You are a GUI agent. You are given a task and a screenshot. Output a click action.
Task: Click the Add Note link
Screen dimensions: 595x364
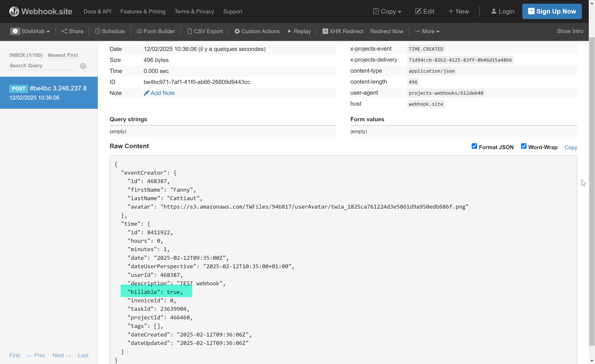159,93
